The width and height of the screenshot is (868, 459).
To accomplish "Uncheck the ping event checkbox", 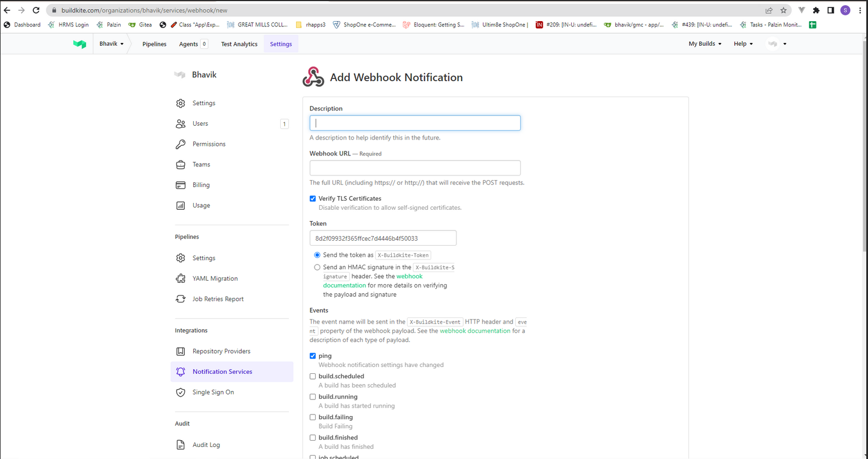I will point(313,356).
